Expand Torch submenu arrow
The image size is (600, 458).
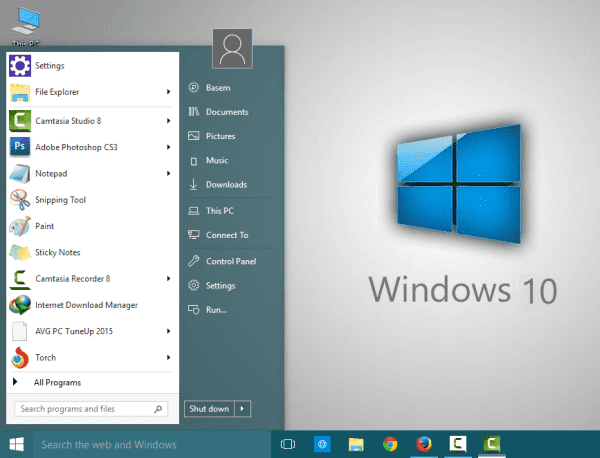pos(168,357)
